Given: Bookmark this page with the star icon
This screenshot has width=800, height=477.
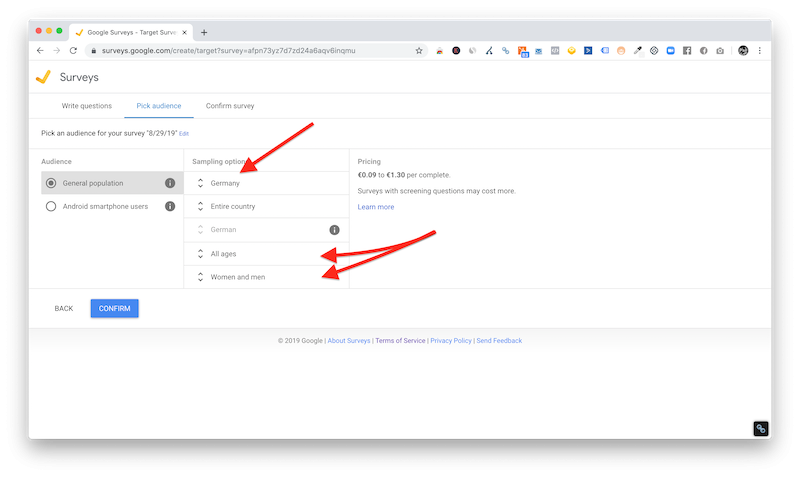Looking at the screenshot, I should [419, 51].
